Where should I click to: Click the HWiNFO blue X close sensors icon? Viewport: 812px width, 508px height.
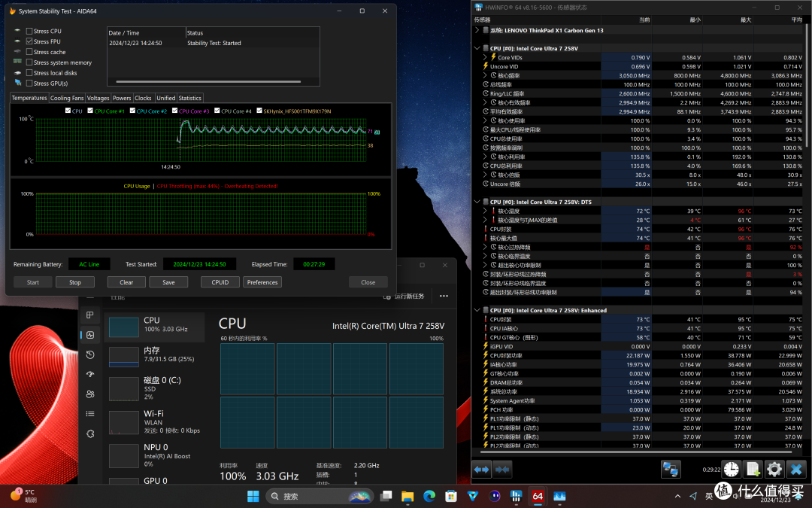point(797,470)
